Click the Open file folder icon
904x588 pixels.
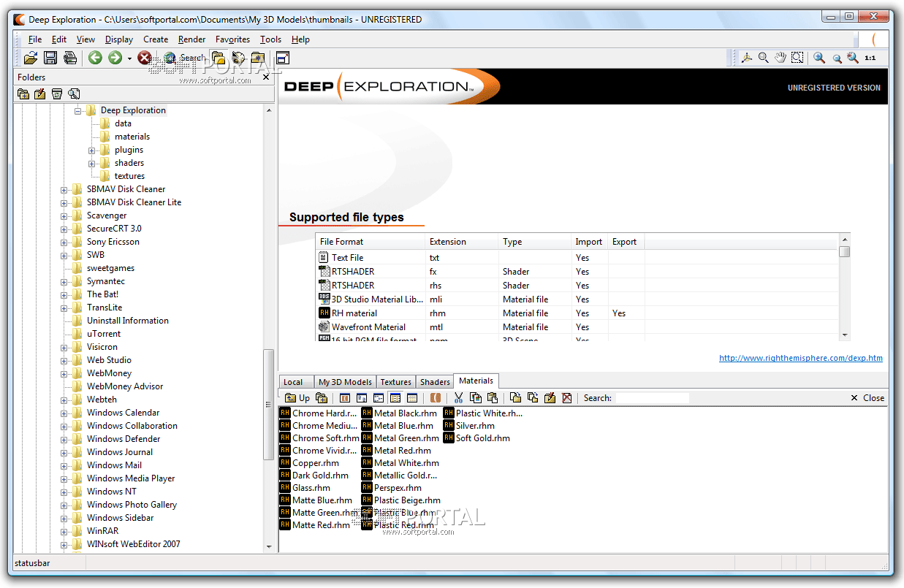(x=31, y=58)
